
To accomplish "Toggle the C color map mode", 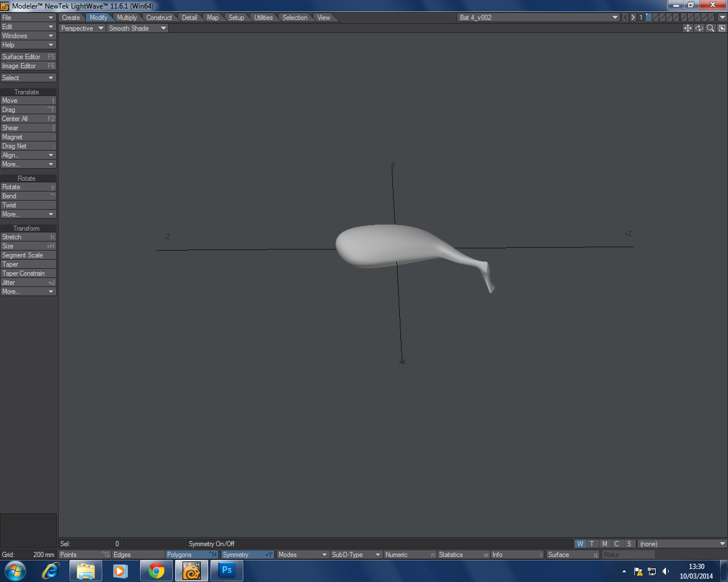I will click(617, 543).
